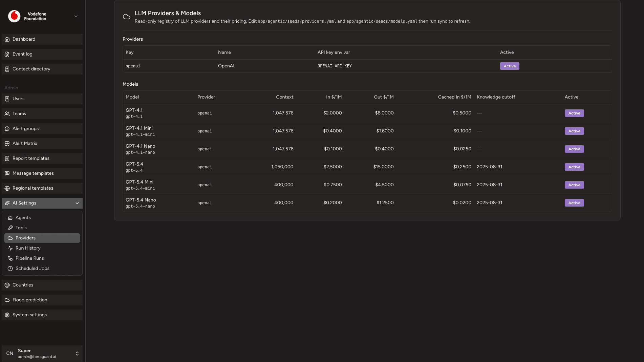Navigate to Users admin page
Viewport: 644px width, 362px height.
coord(42,99)
